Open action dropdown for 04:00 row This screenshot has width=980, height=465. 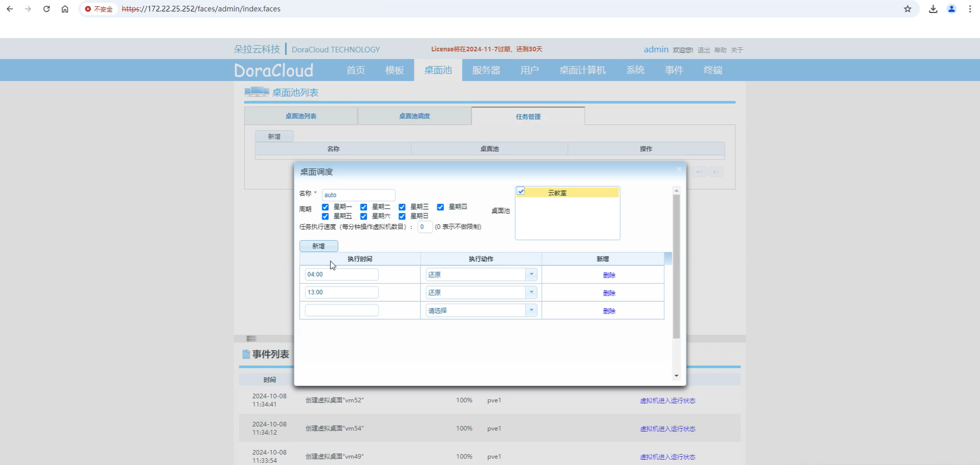(x=531, y=274)
